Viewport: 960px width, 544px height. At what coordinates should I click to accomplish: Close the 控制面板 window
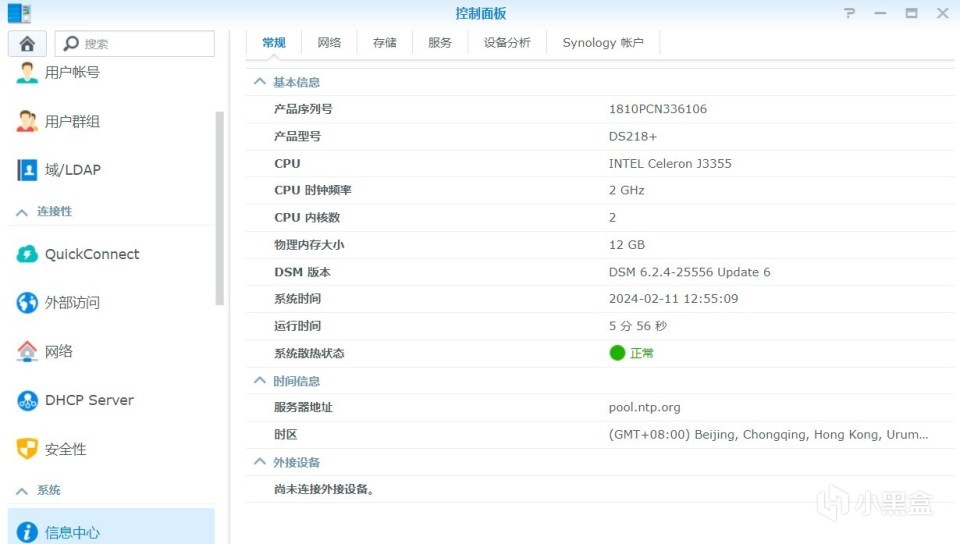(942, 13)
